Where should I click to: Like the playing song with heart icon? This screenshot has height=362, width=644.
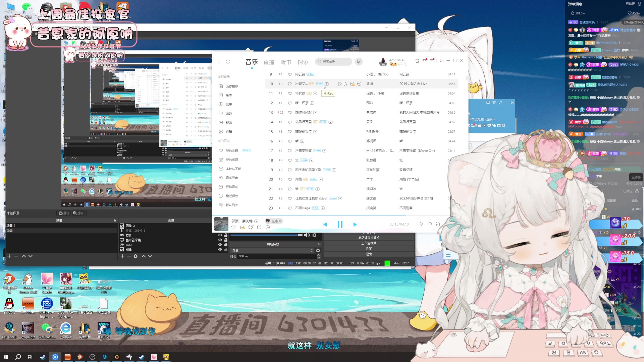pyautogui.click(x=233, y=227)
